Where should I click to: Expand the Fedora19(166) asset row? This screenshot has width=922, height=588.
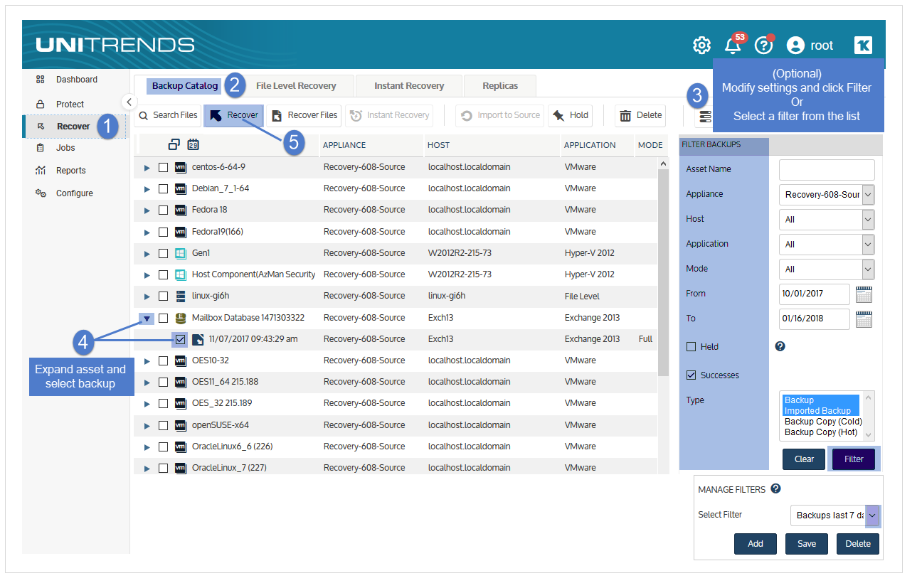point(147,232)
